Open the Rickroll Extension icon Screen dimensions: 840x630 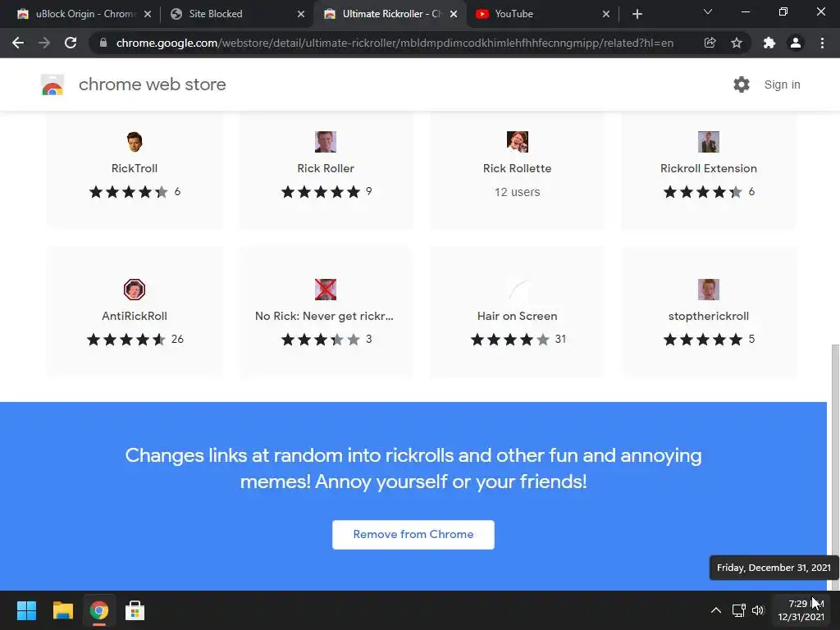tap(709, 142)
